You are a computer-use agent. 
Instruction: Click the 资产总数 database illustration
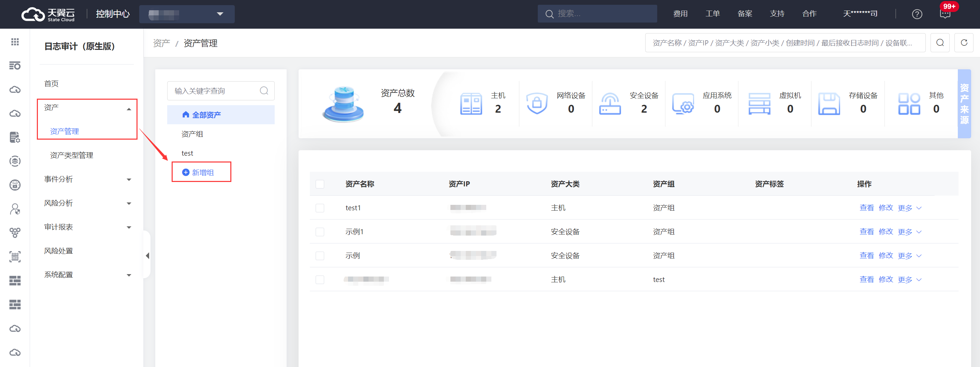[343, 103]
